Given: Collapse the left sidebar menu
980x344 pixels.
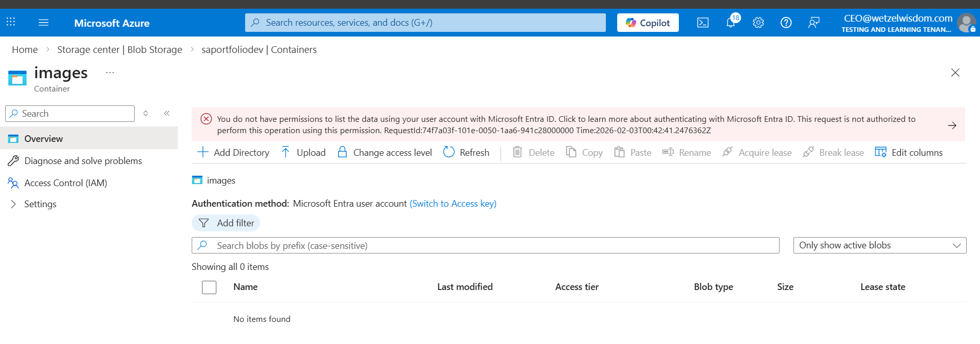Looking at the screenshot, I should 167,113.
